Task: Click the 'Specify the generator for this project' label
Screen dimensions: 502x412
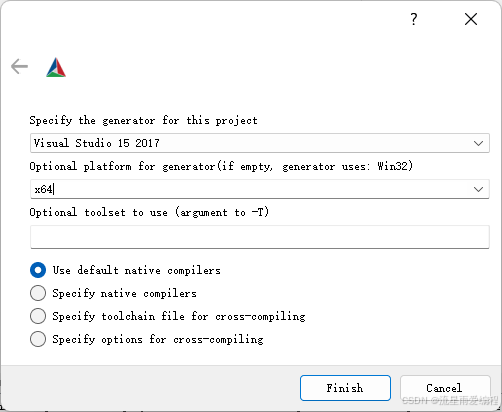Action: tap(143, 120)
